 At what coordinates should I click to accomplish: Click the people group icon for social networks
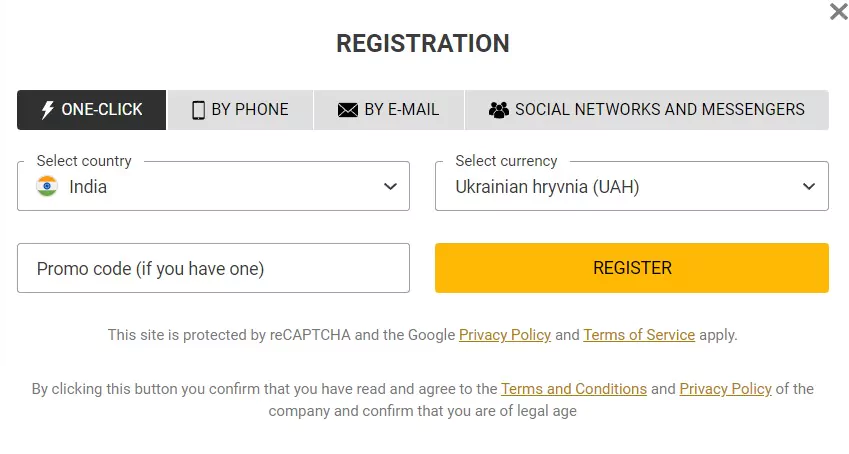[499, 110]
